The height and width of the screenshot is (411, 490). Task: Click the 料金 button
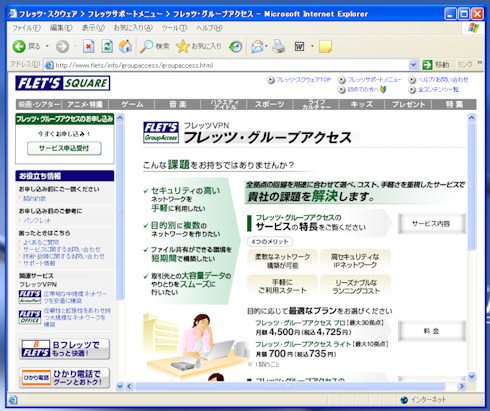click(431, 331)
